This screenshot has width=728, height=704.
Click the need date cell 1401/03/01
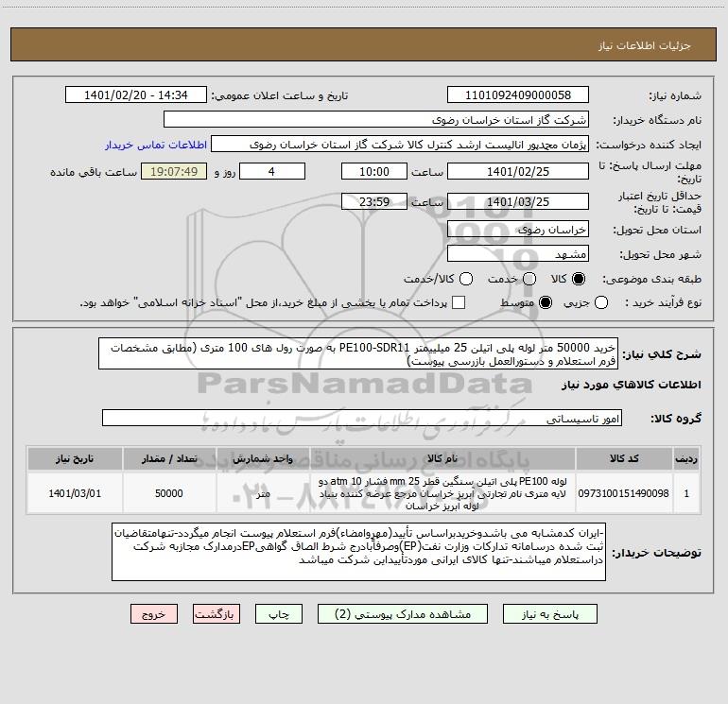point(75,493)
